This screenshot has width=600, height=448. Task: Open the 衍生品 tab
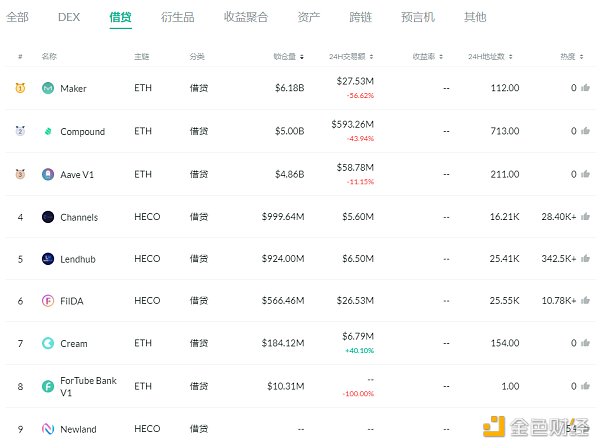pos(177,17)
